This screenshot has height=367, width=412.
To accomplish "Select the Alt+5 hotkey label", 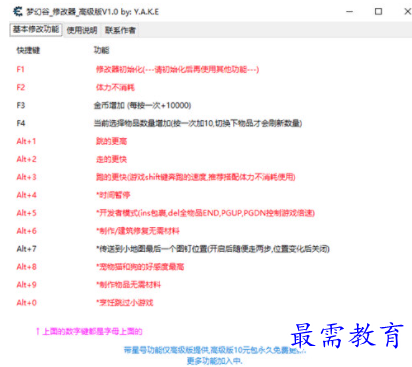I will tap(26, 213).
